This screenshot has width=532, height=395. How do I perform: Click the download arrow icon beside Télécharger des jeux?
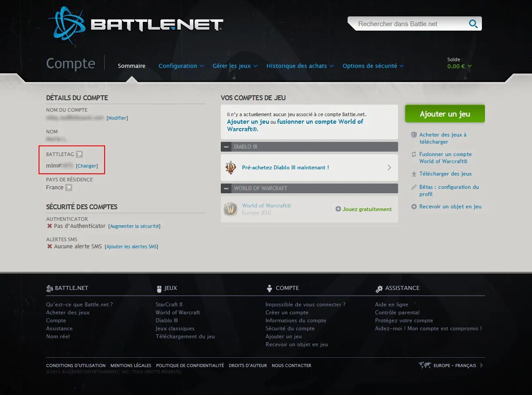click(x=414, y=174)
